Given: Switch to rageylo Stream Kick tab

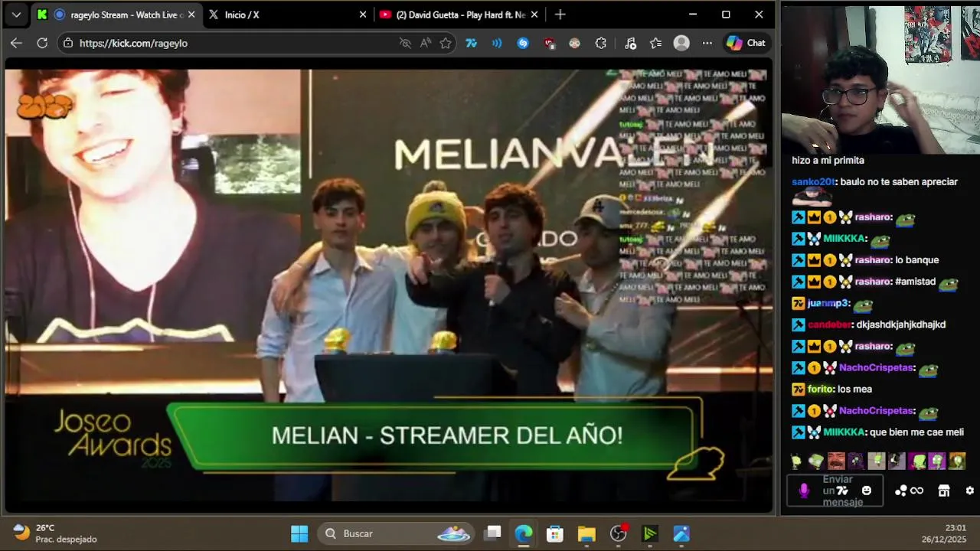Looking at the screenshot, I should click(x=116, y=15).
